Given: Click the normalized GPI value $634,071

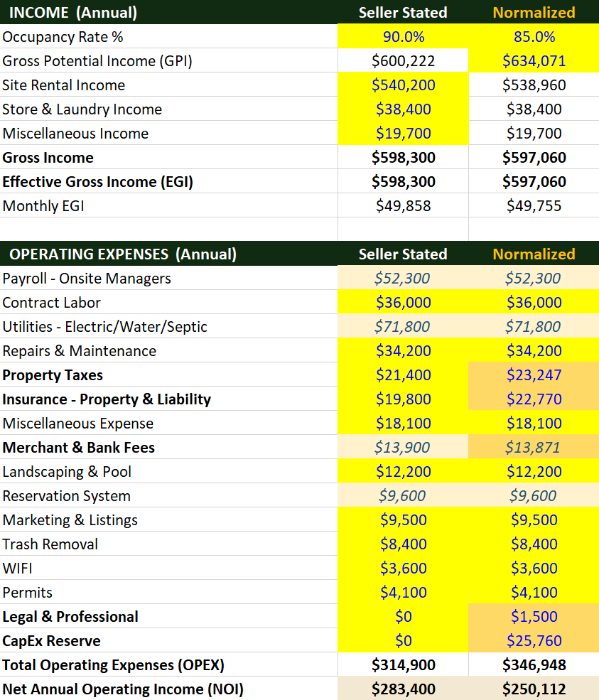Looking at the screenshot, I should click(534, 60).
